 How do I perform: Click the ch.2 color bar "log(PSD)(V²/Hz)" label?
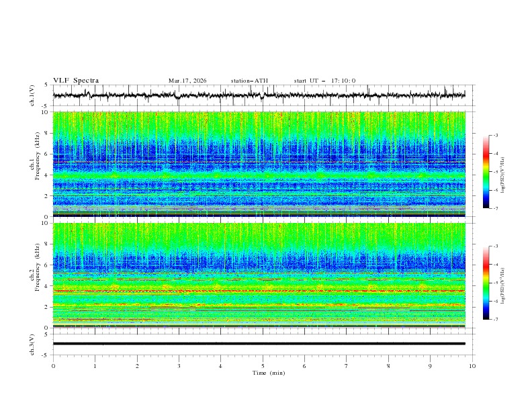click(x=502, y=286)
